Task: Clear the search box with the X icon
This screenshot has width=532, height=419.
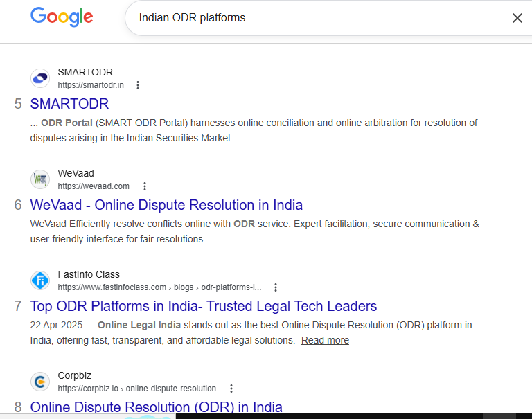Action: pyautogui.click(x=517, y=18)
